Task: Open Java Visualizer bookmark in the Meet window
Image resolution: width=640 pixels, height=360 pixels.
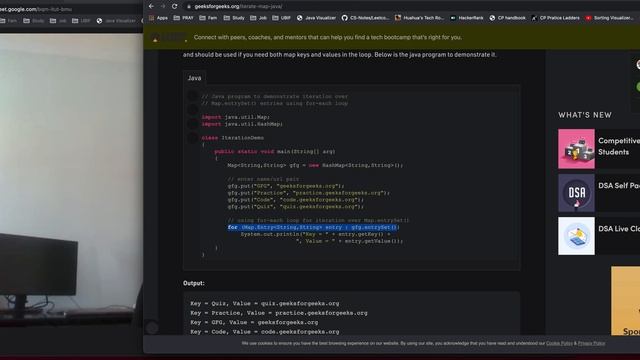Action: coord(116,21)
